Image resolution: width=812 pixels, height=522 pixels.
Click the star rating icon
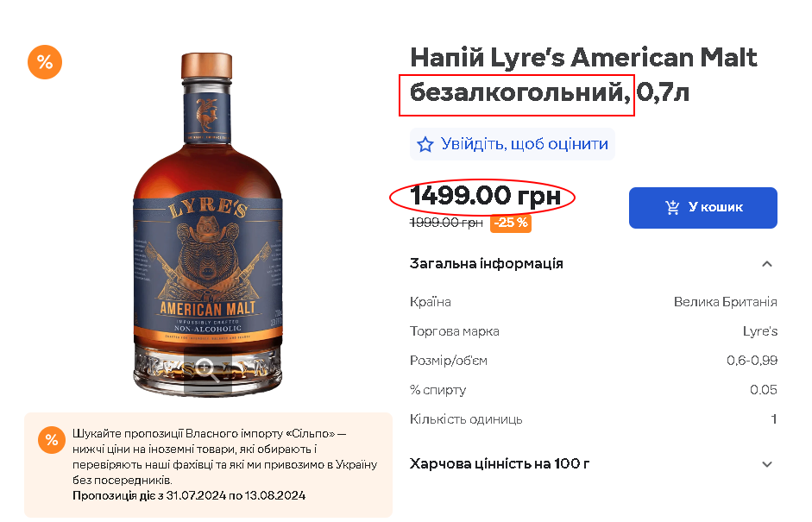(x=425, y=144)
